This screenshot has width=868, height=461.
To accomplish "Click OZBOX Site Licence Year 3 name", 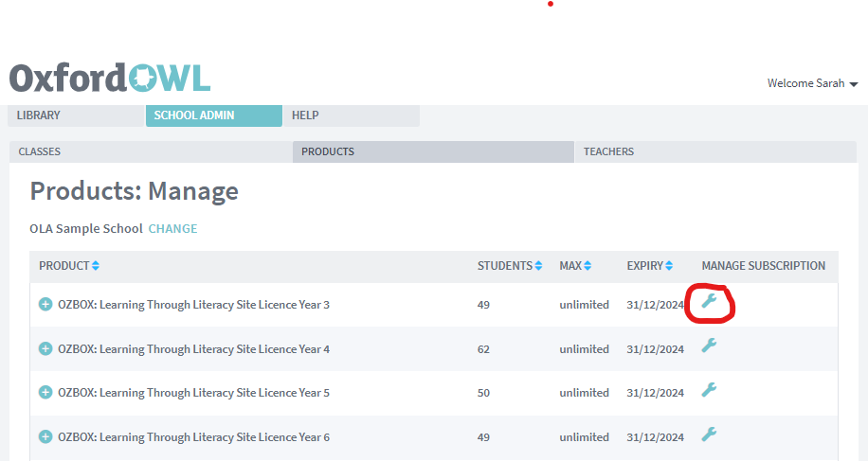I will tap(193, 305).
